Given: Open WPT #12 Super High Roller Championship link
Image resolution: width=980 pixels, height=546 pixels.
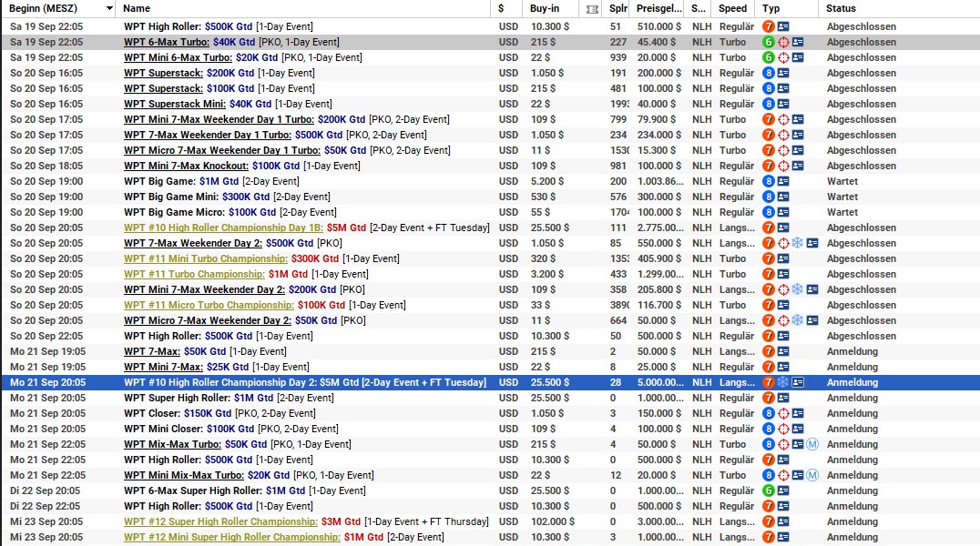Looking at the screenshot, I should [220, 521].
